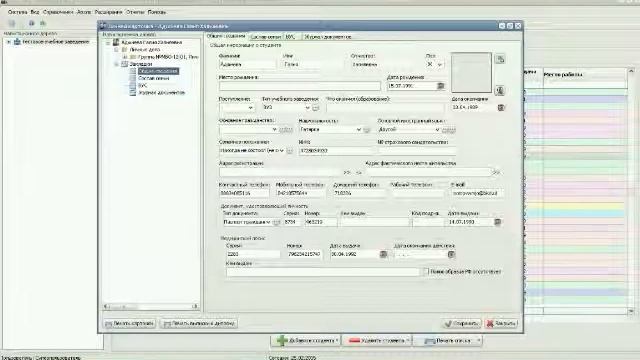Click ellipsis button next to marital status dropdown
The width and height of the screenshot is (640, 360).
coord(289,151)
